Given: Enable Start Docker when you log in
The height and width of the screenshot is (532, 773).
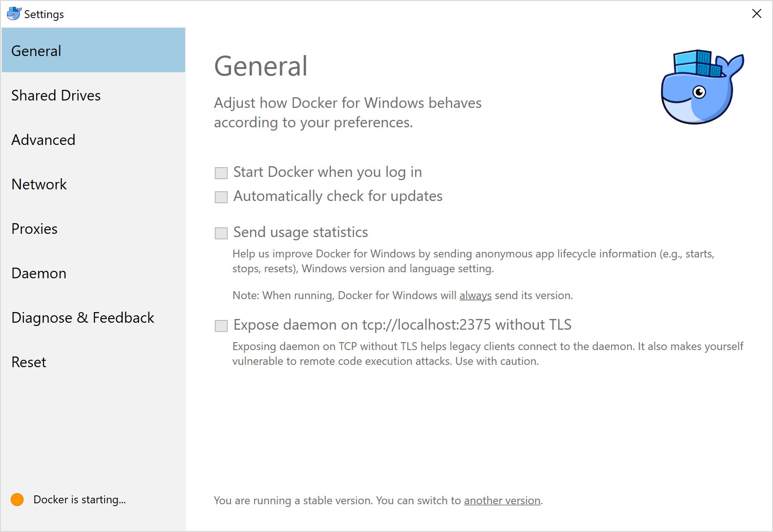Looking at the screenshot, I should tap(221, 173).
